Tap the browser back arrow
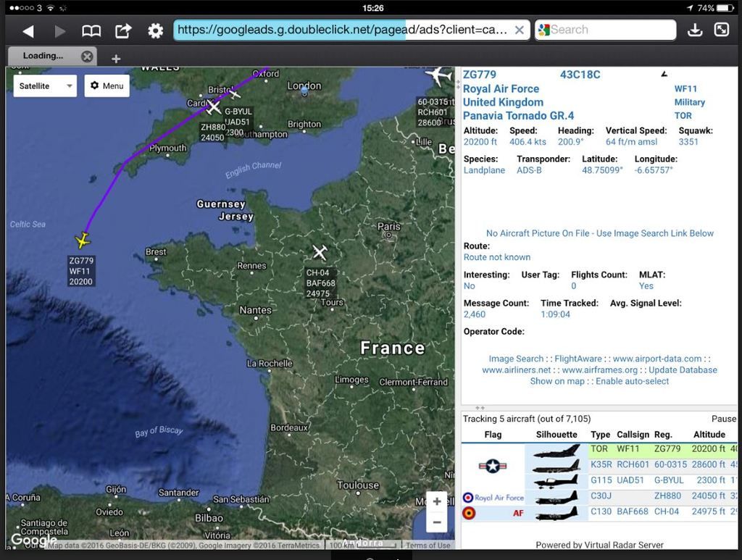 28,30
